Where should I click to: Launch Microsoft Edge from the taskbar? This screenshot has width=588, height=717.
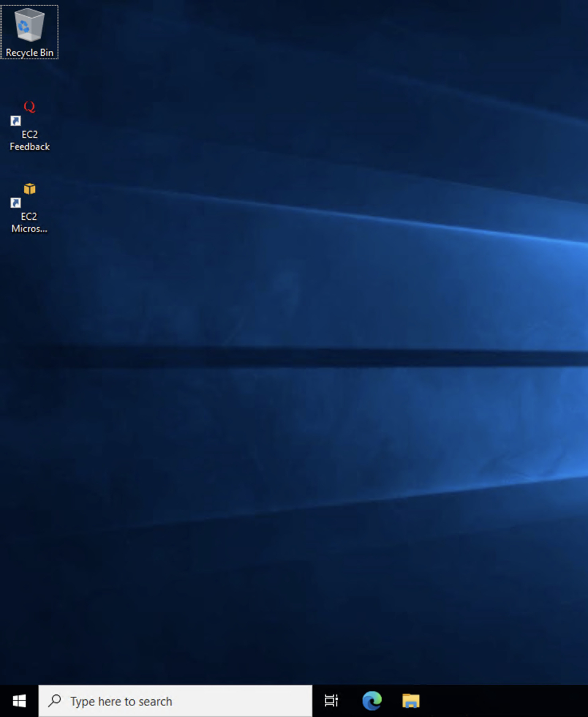coord(371,700)
